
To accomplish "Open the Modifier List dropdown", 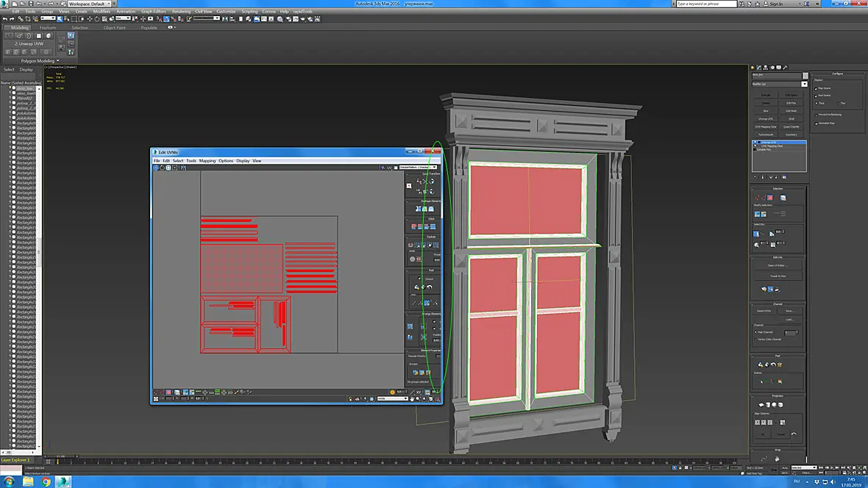I will 780,84.
